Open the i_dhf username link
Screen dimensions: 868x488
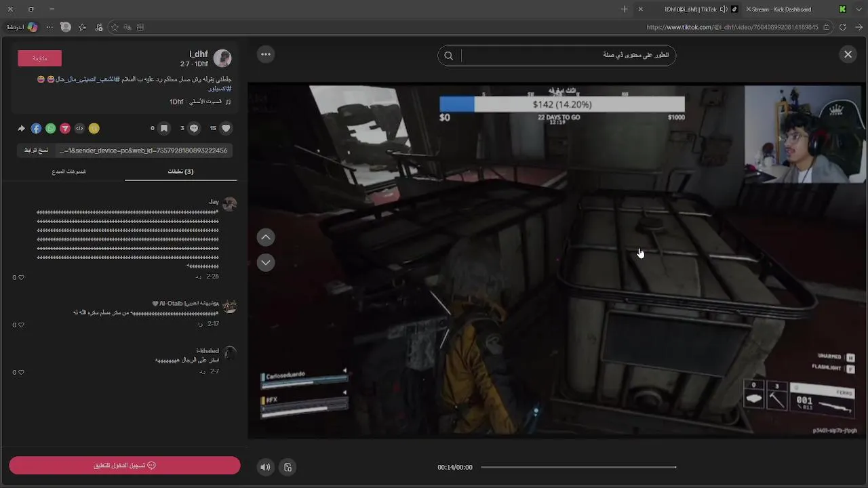point(198,54)
